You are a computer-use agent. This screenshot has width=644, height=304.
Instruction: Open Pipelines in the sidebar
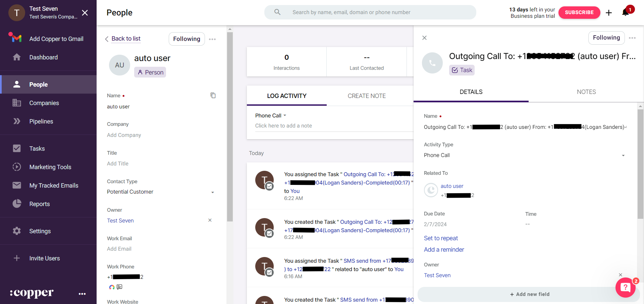point(41,121)
